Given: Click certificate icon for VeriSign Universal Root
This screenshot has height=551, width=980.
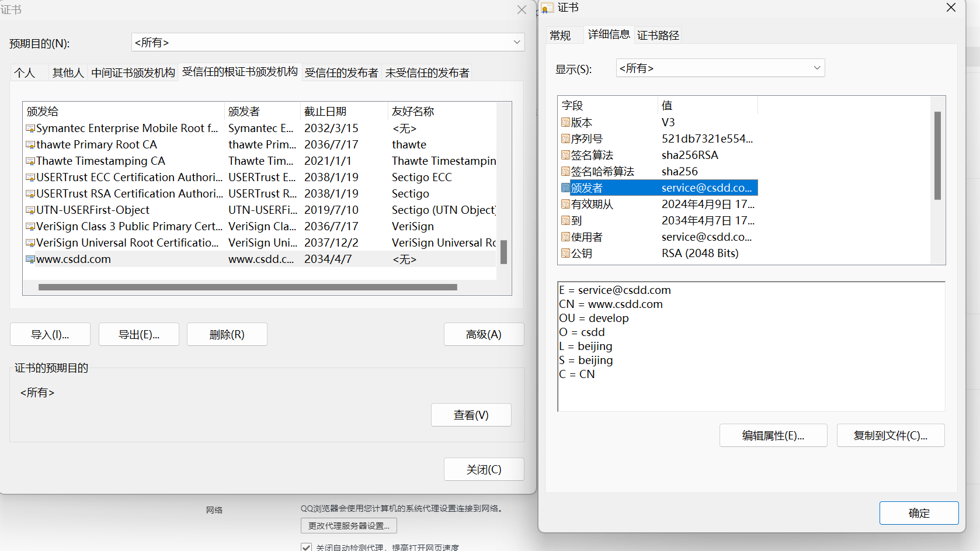Looking at the screenshot, I should tap(30, 243).
